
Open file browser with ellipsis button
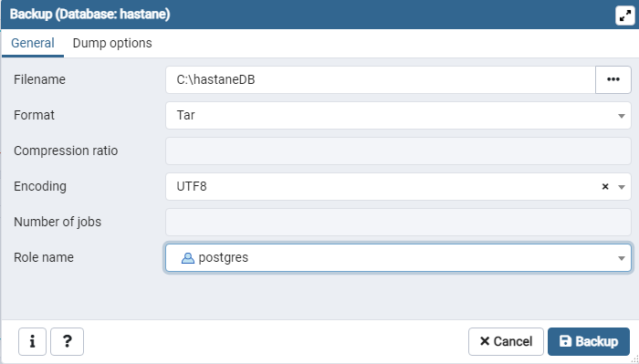click(x=613, y=79)
